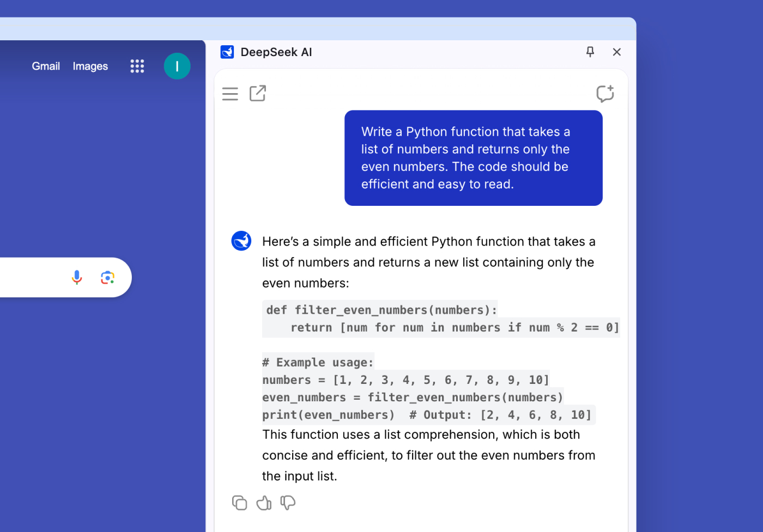Click the filter_even_numbers function definition code
This screenshot has width=763, height=532.
[381, 310]
